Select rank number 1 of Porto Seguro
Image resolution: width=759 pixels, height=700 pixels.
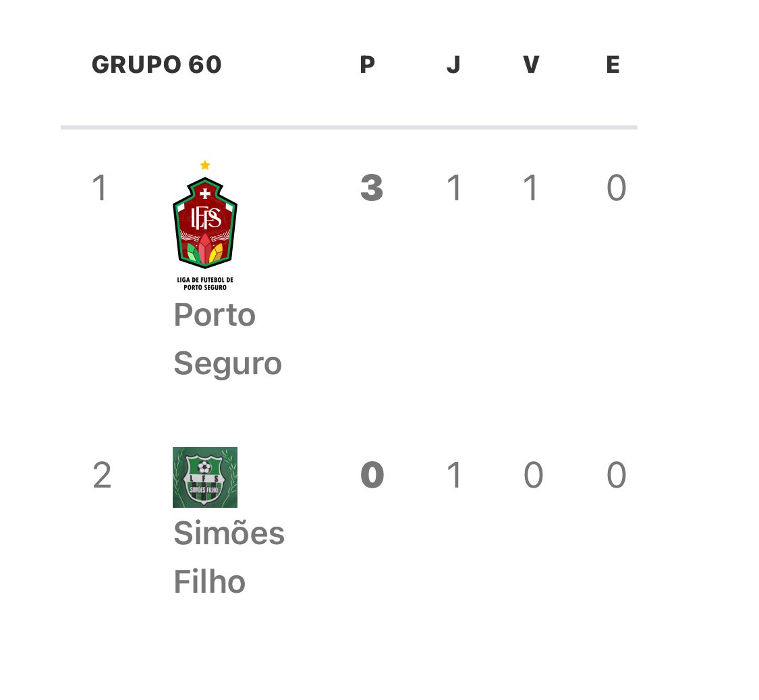point(100,187)
